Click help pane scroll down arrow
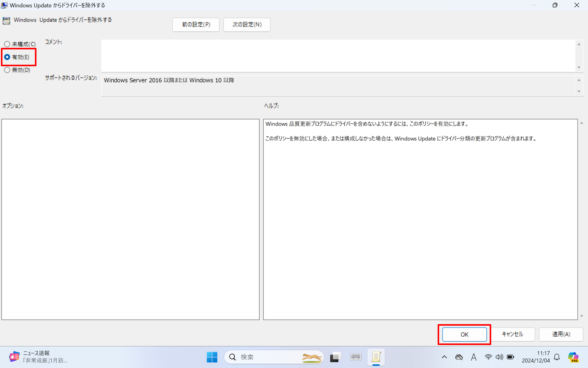The width and height of the screenshot is (588, 368). click(x=582, y=316)
